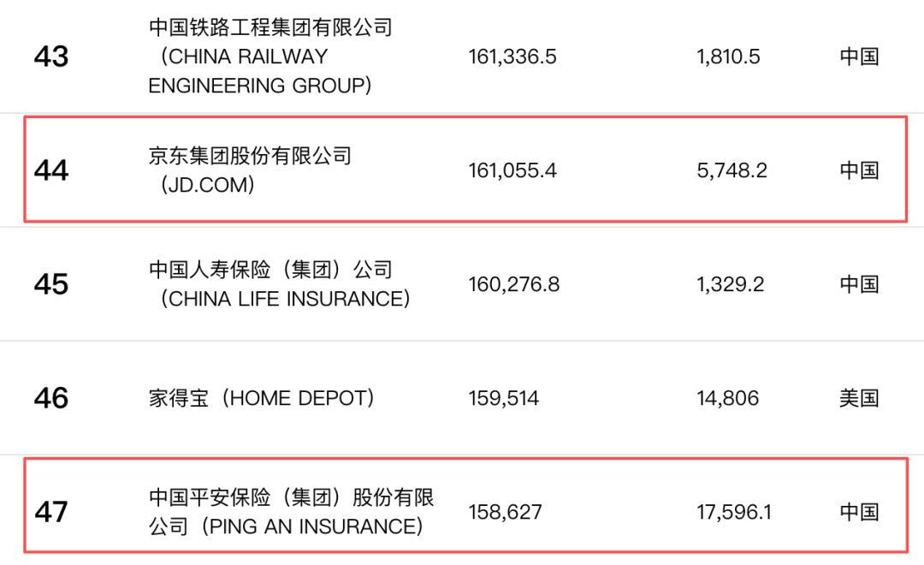The height and width of the screenshot is (565, 924).
Task: Click profit value 1,810.5
Action: pos(728,57)
